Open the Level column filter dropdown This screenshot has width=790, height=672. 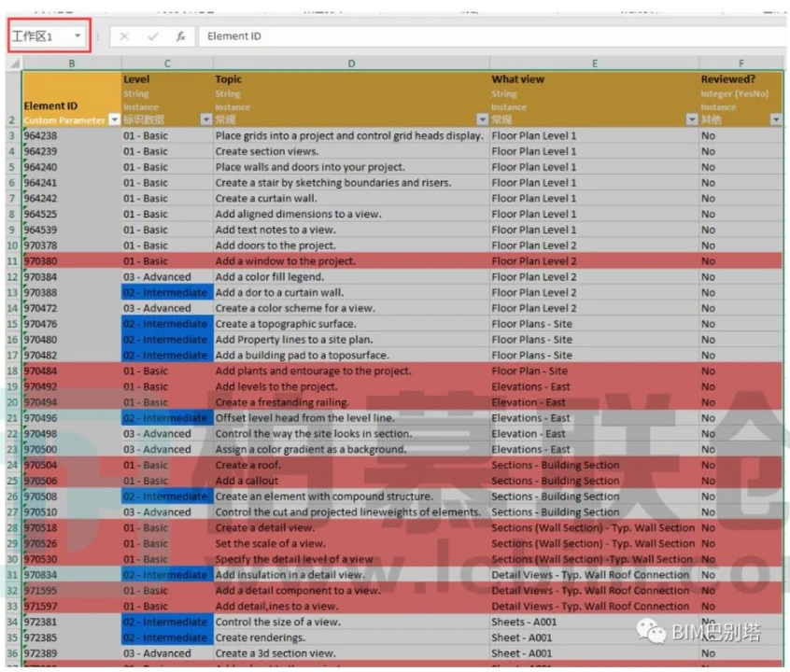[205, 119]
